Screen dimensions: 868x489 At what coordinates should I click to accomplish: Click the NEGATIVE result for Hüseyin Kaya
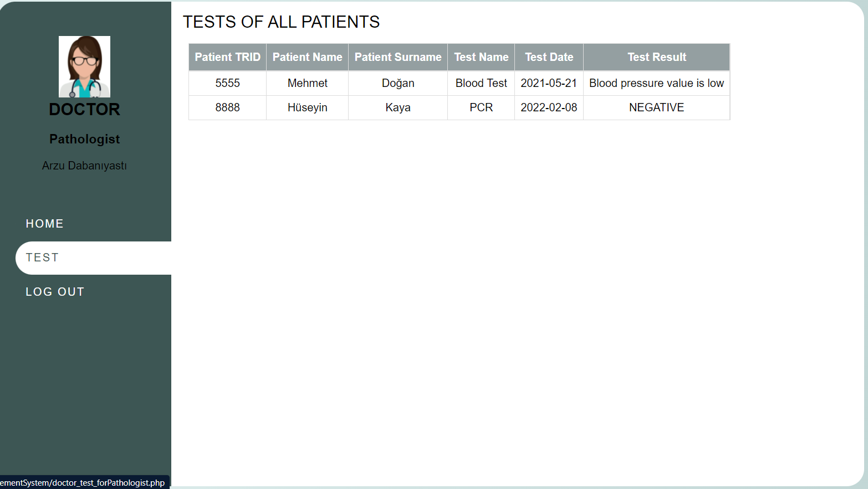[x=656, y=107]
